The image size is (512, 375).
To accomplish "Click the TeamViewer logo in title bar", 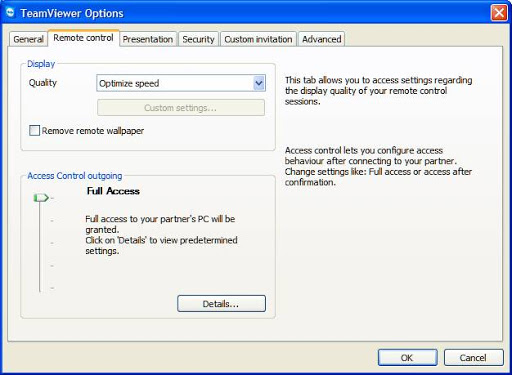I will pyautogui.click(x=10, y=13).
